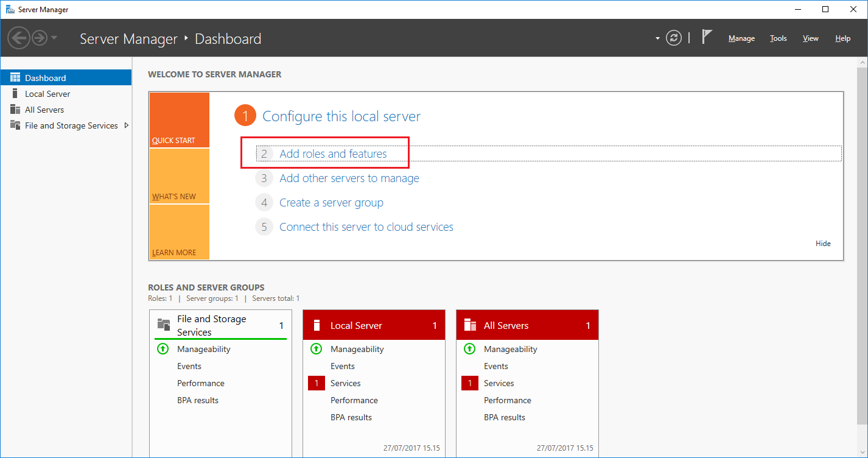Click Add roles and features
Viewport: 868px width, 458px height.
[x=332, y=153]
